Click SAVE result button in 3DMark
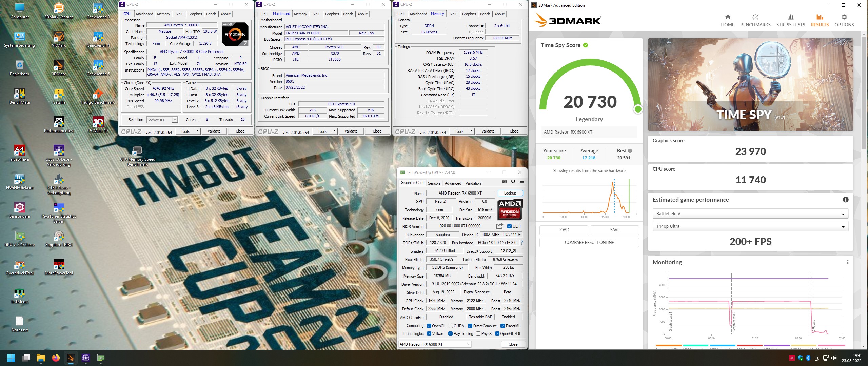Viewport: 868px width, 366px height. click(615, 230)
